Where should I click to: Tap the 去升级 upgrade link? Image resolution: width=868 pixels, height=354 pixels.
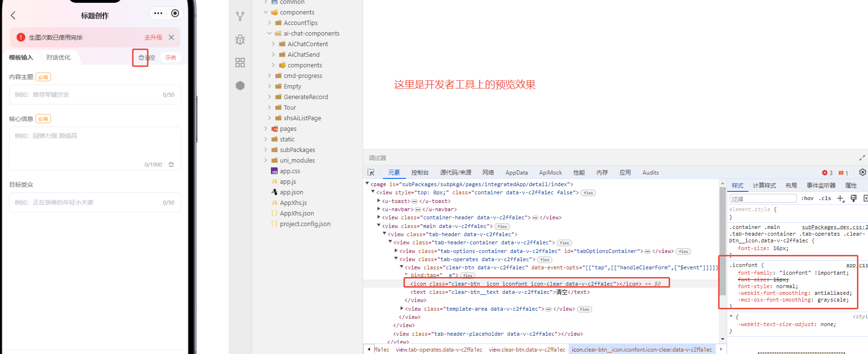(153, 38)
